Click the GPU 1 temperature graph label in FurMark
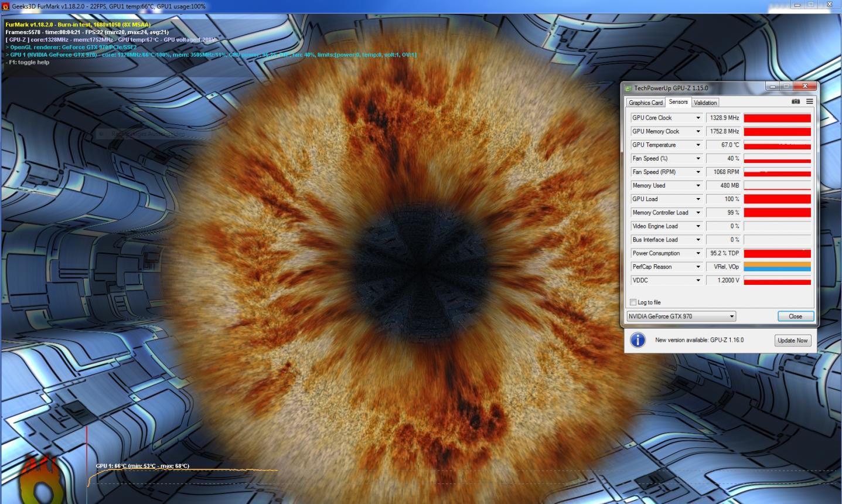842x504 pixels. click(142, 466)
